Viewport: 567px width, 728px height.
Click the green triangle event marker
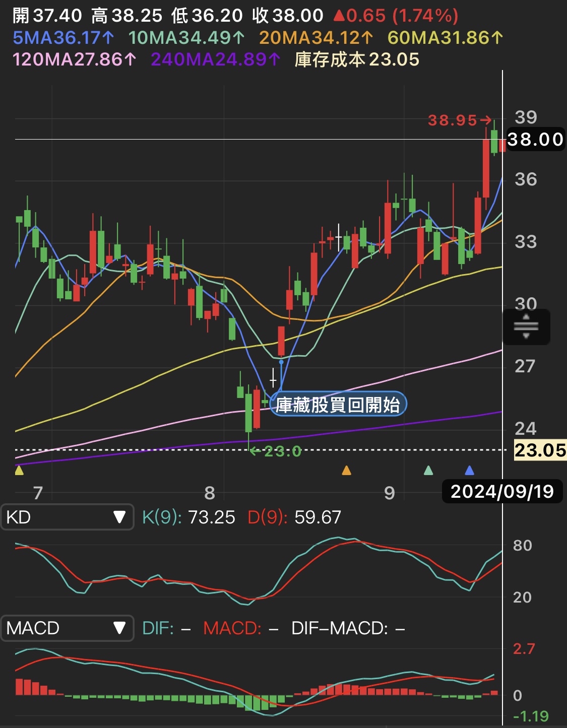click(x=428, y=471)
